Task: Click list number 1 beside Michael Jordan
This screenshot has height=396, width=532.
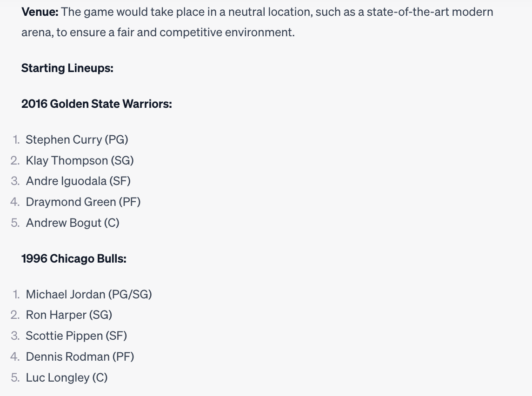Action: (16, 294)
